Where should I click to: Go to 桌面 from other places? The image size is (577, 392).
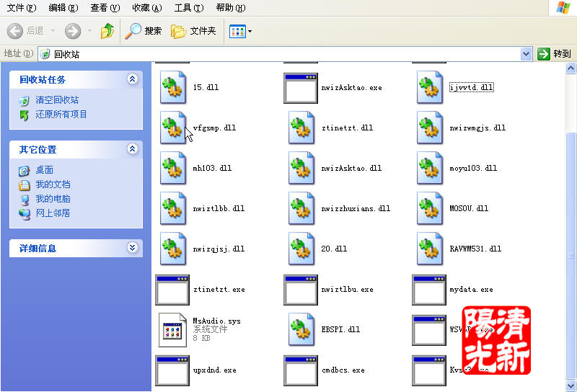click(45, 170)
